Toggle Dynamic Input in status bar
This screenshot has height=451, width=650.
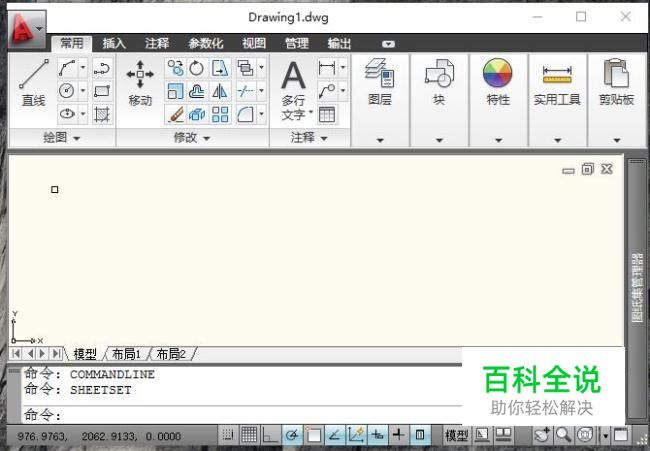[x=378, y=434]
